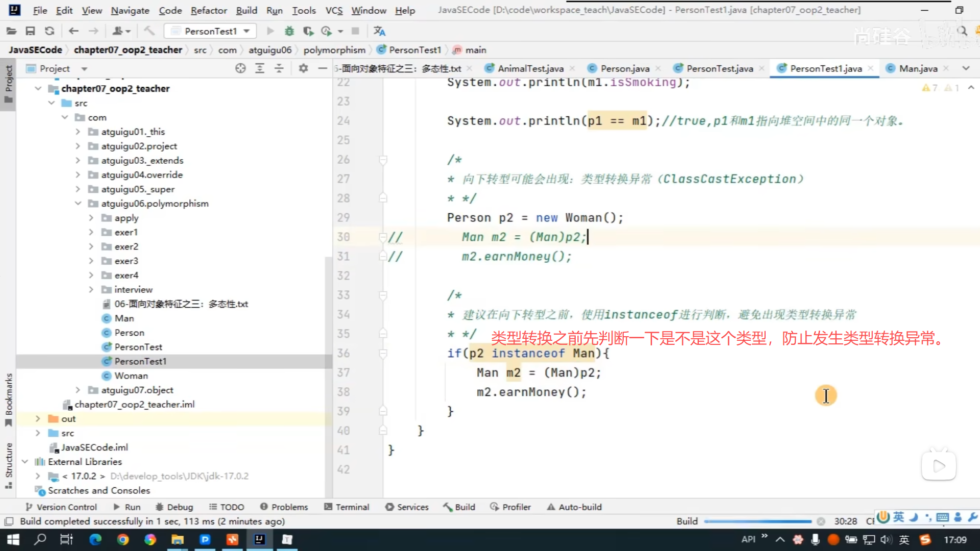Open the PersonTest1 run configuration dropdown

click(x=211, y=31)
